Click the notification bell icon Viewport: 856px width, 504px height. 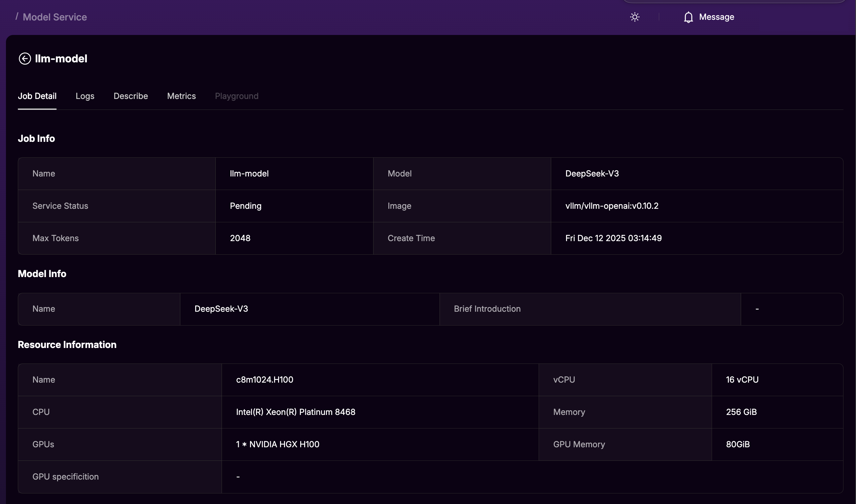pyautogui.click(x=688, y=17)
